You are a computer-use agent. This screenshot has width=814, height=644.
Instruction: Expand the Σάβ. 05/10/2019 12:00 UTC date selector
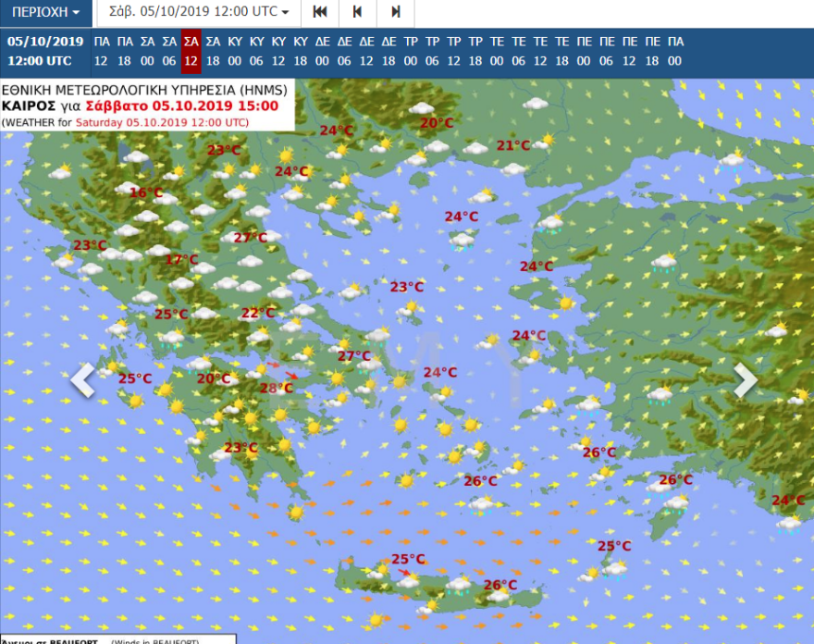[199, 13]
